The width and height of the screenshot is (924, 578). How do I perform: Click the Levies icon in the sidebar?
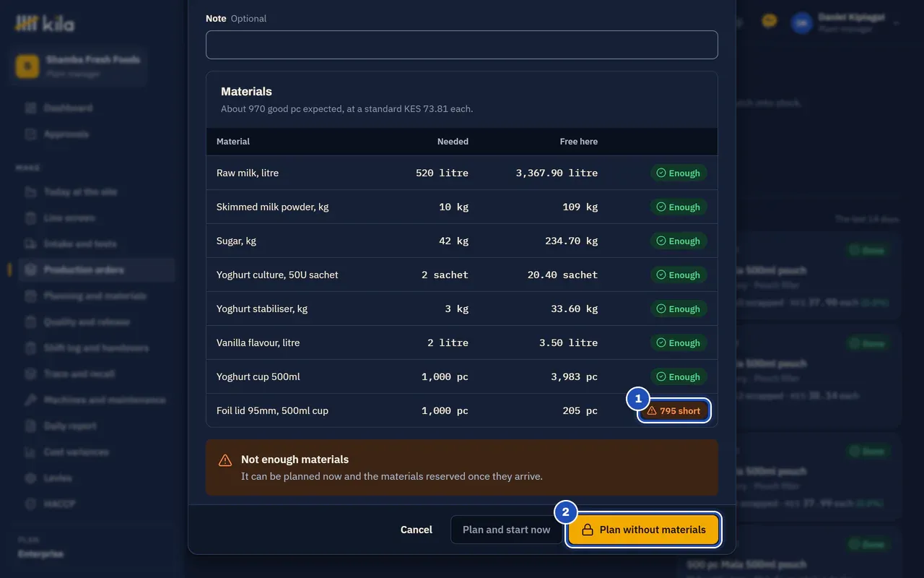(30, 478)
